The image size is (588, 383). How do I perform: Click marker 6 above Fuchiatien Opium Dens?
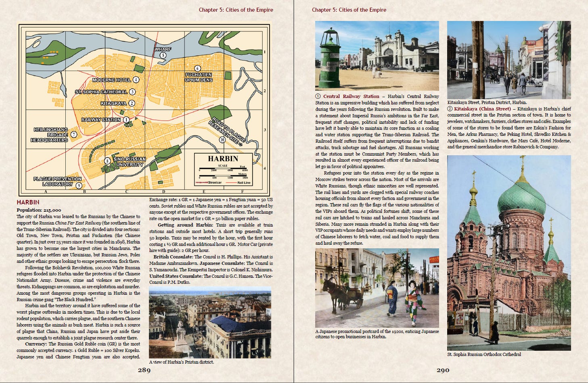pos(198,69)
